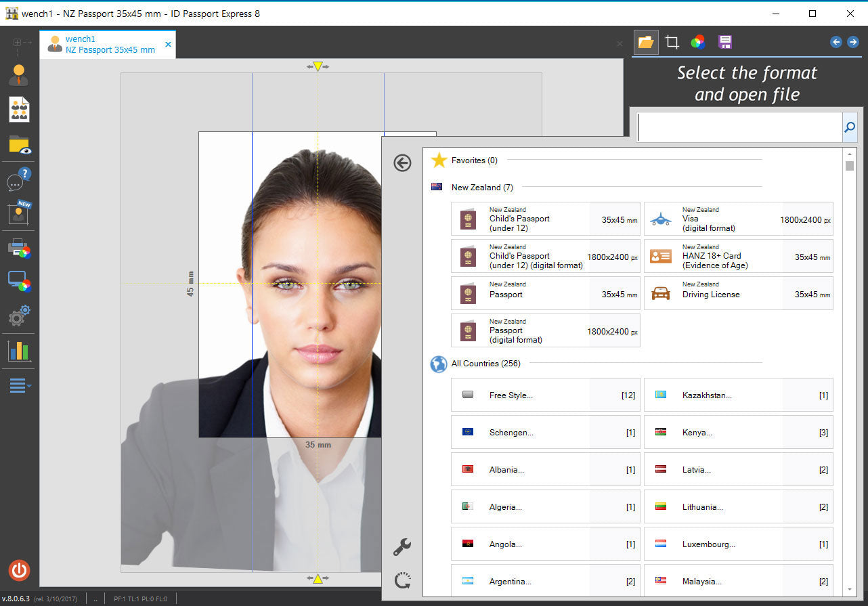This screenshot has height=606, width=868.
Task: Select New Zealand Driving License format
Action: coord(739,293)
